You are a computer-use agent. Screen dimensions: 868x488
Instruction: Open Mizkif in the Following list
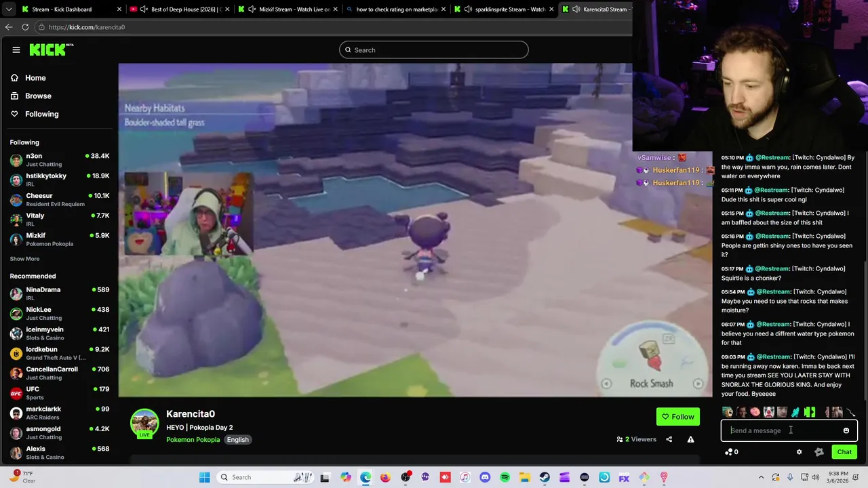point(59,239)
